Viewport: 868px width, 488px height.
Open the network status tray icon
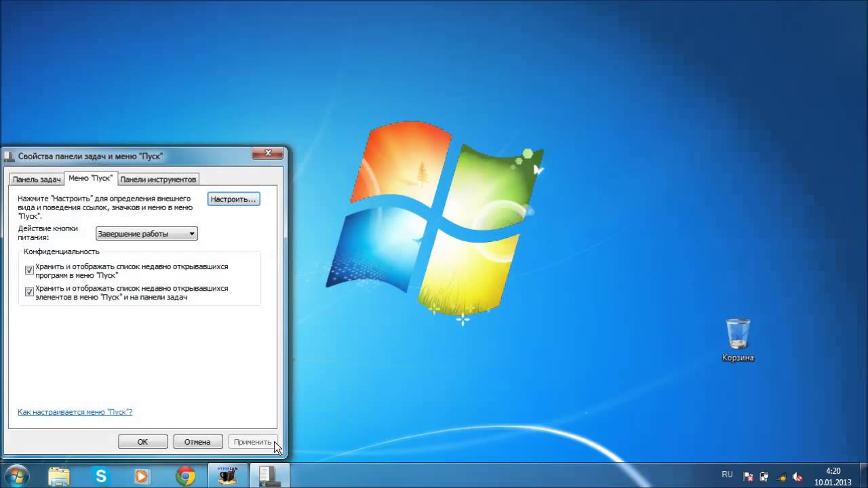[781, 476]
